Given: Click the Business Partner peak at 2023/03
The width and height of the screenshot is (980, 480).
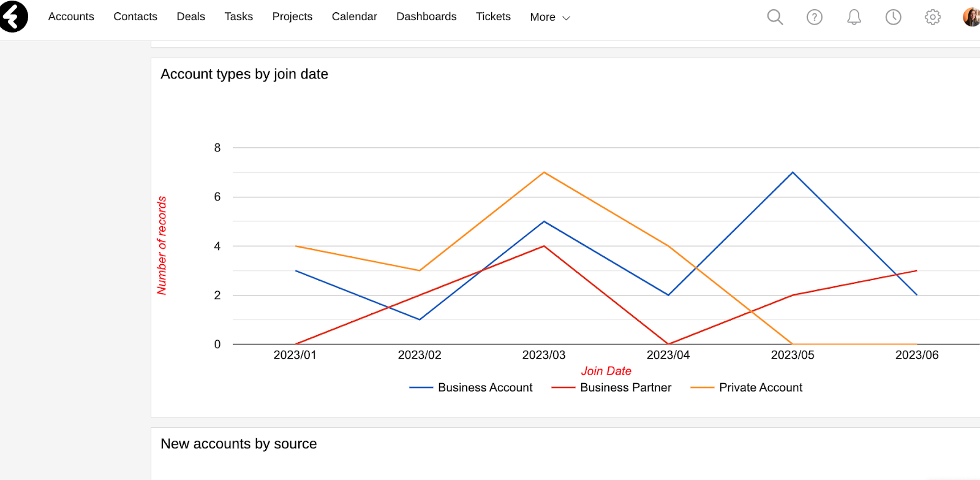Looking at the screenshot, I should click(x=544, y=246).
